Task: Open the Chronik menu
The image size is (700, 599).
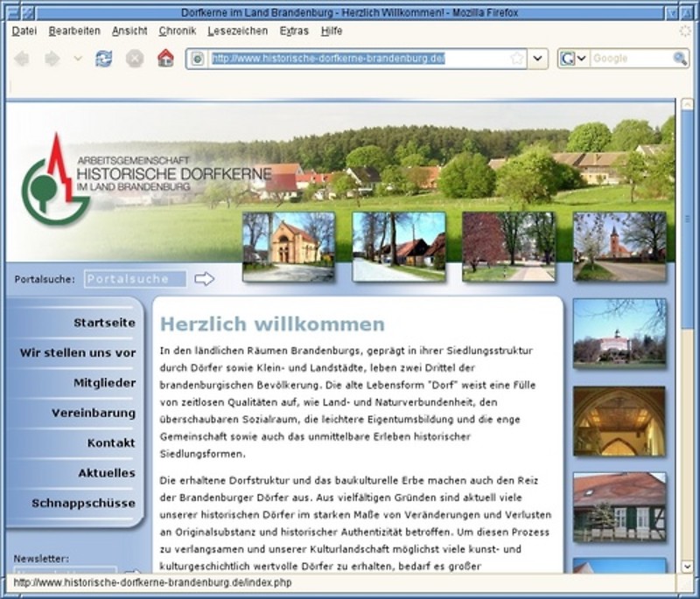Action: [178, 31]
